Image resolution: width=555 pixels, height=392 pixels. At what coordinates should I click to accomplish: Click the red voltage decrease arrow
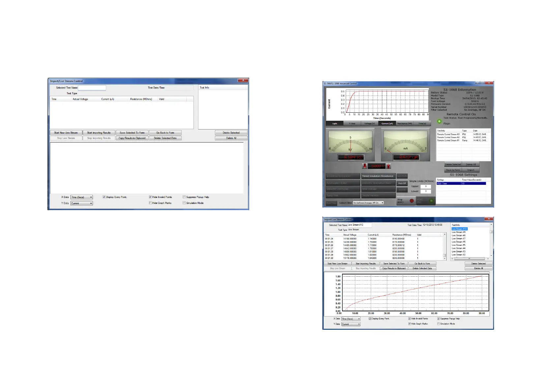tap(365, 166)
